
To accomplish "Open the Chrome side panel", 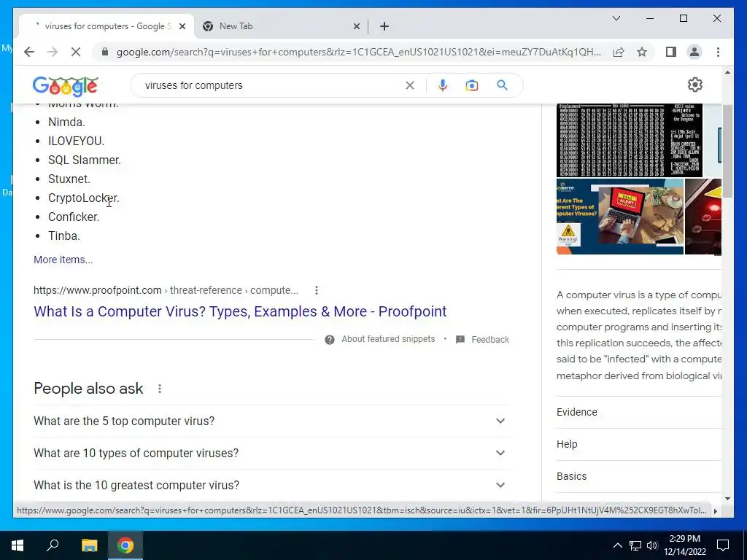I will (x=671, y=52).
